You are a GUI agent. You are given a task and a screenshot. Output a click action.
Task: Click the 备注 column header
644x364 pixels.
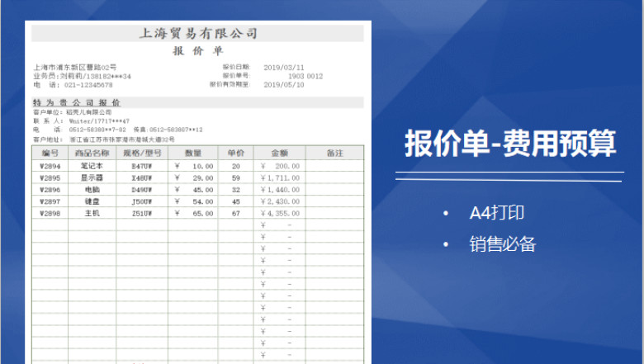click(334, 153)
